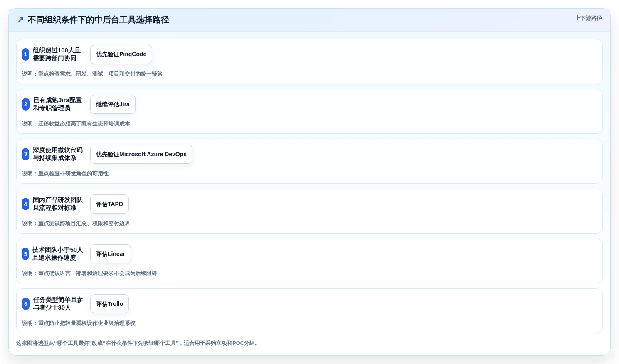Screen dimensions: 619x364
Task: Click note 重点测试跨项目汇总、权限和交付边界
Action: 76,224
